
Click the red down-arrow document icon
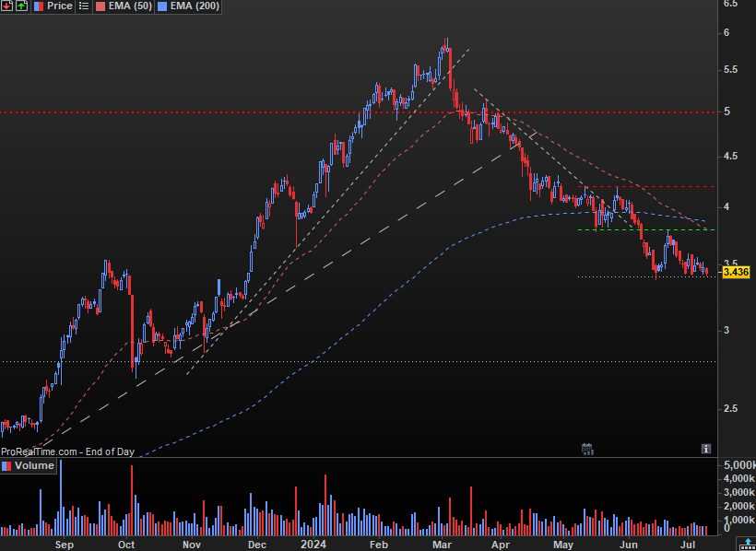tap(6, 6)
